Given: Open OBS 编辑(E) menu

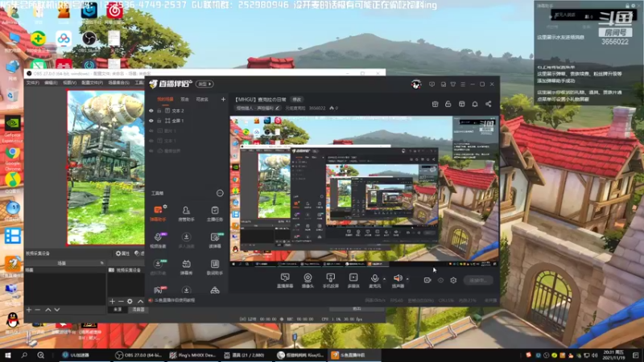Looking at the screenshot, I should [51, 83].
